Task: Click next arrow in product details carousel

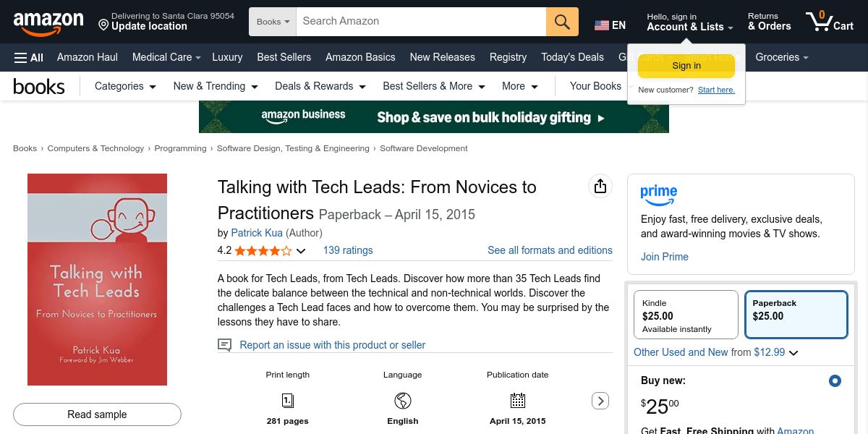Action: pos(600,401)
